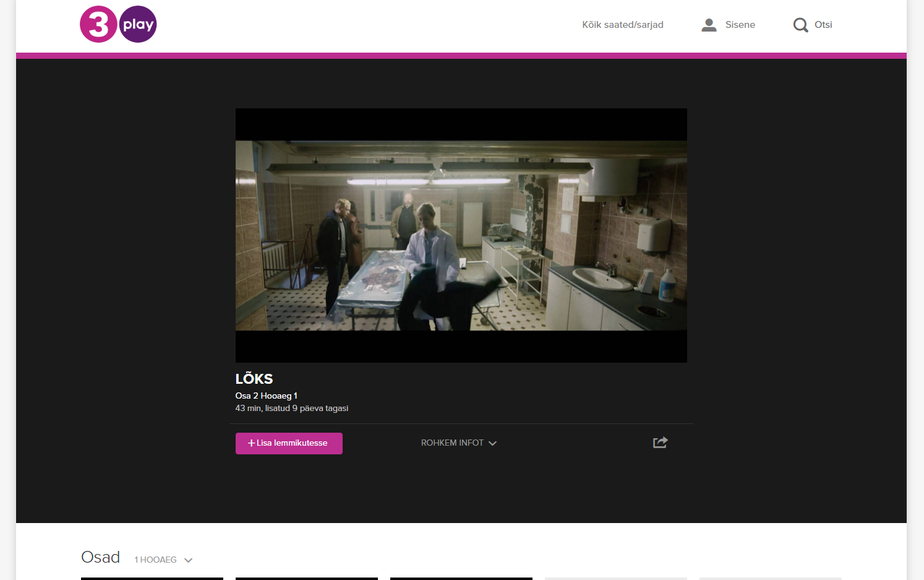This screenshot has height=580, width=924.
Task: Click the plus icon inside the favorites button
Action: point(250,443)
